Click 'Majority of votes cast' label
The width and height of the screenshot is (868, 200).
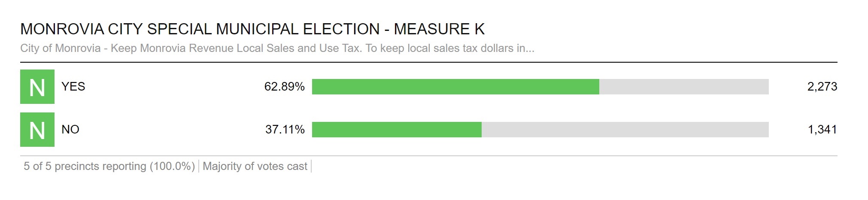[x=255, y=167]
